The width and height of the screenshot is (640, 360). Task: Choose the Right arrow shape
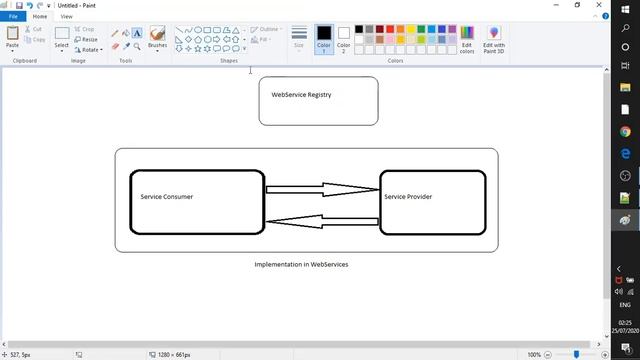tap(217, 40)
